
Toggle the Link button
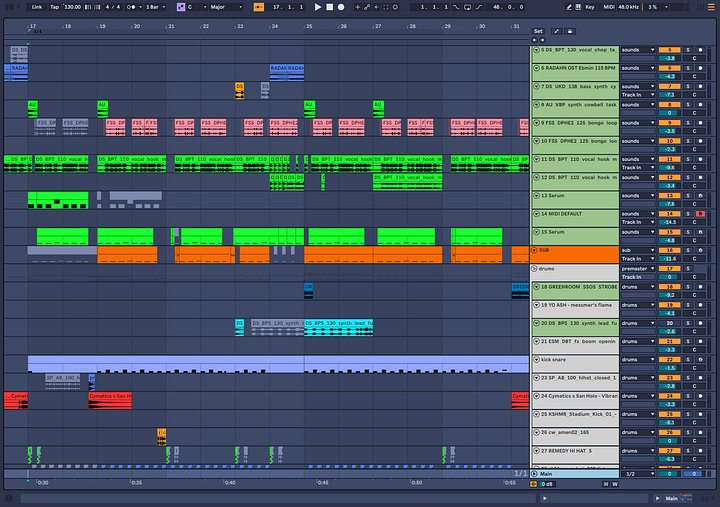(37, 7)
